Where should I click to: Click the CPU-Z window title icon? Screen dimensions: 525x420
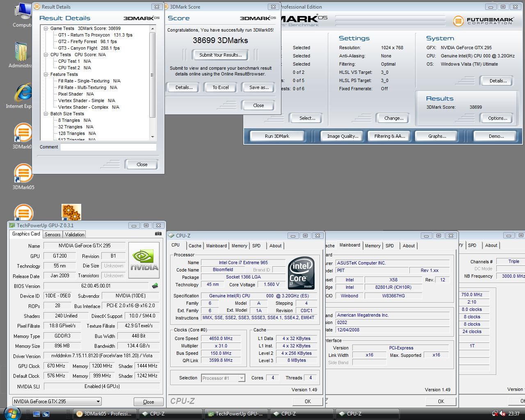171,235
